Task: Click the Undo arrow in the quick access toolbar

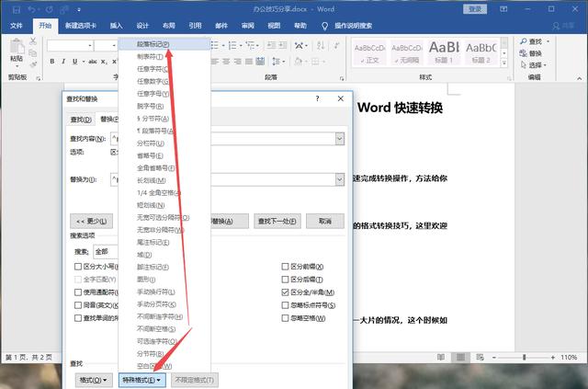Action: pos(32,9)
